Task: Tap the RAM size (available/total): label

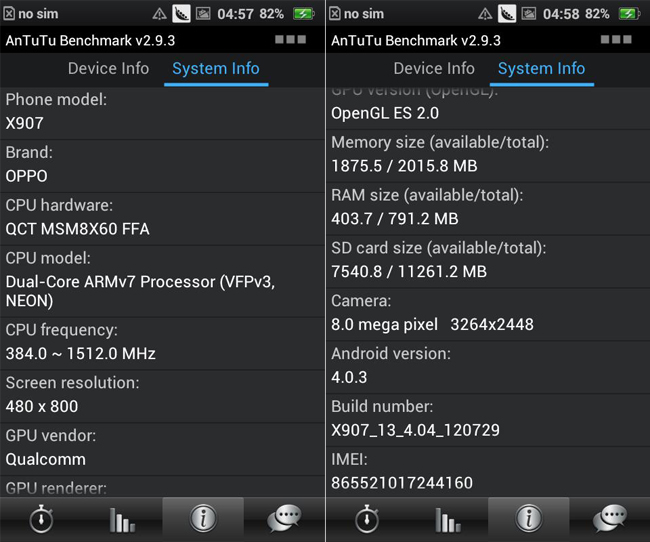Action: (x=427, y=195)
